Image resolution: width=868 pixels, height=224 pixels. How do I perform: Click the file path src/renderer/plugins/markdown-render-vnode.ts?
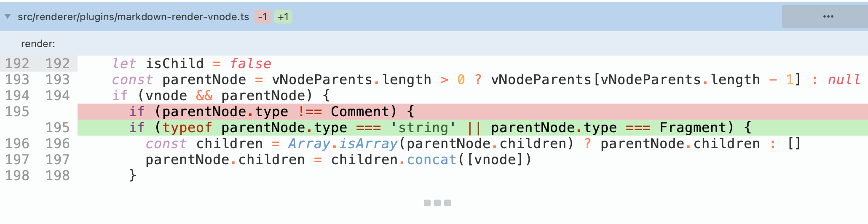[133, 17]
